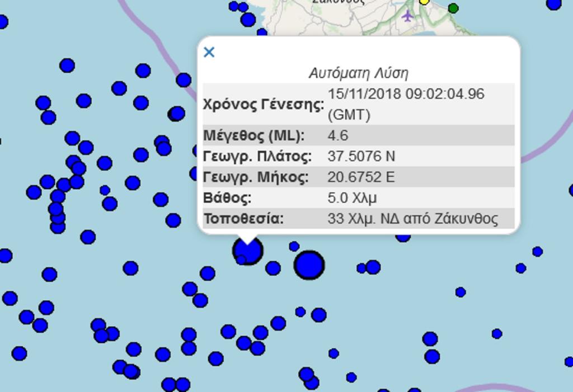573x392 pixels.
Task: Select the yellow earthquake marker
Action: pyautogui.click(x=424, y=2)
